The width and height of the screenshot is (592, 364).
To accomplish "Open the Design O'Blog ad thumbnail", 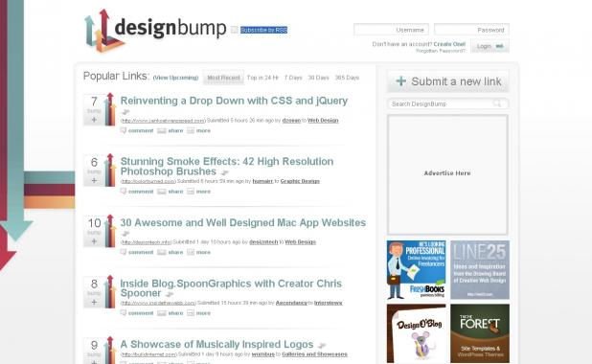I will pyautogui.click(x=417, y=333).
